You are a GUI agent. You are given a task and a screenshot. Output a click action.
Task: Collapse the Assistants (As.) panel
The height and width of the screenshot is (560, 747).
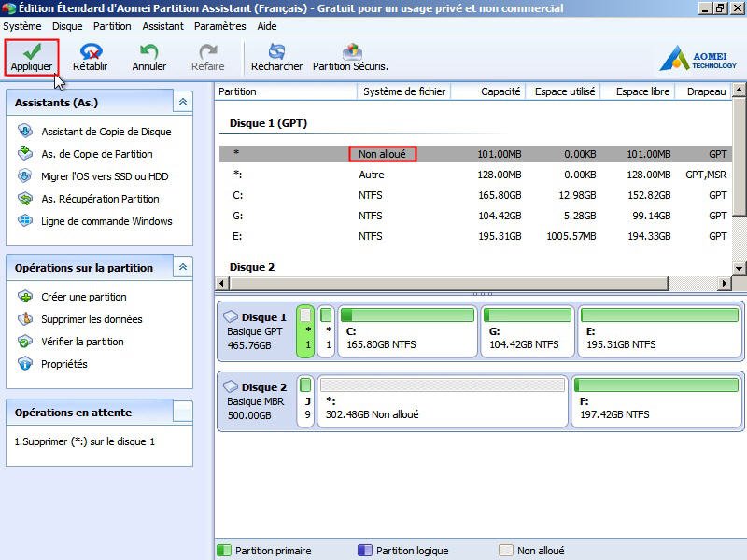click(x=183, y=103)
